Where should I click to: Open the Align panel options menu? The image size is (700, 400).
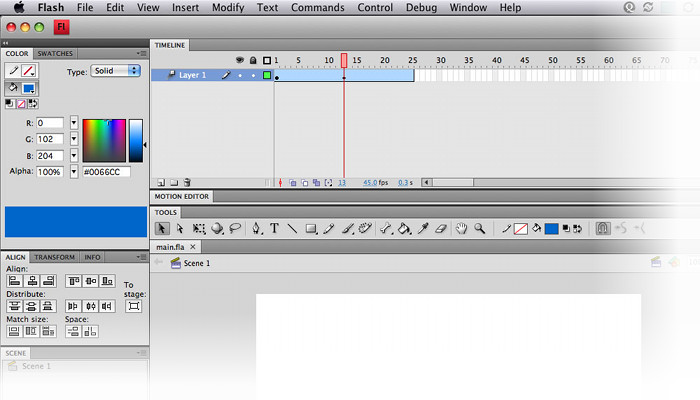click(142, 257)
